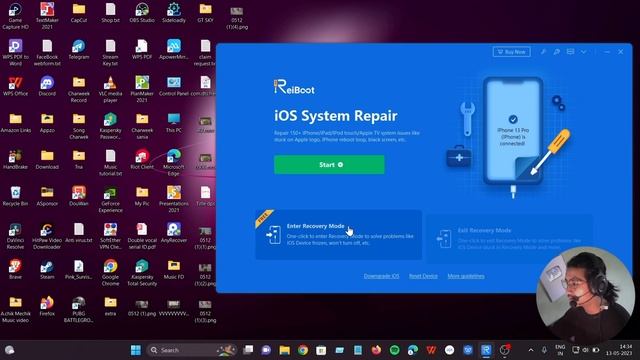The width and height of the screenshot is (640, 360).
Task: Select the Discord desktop icon
Action: 47,86
